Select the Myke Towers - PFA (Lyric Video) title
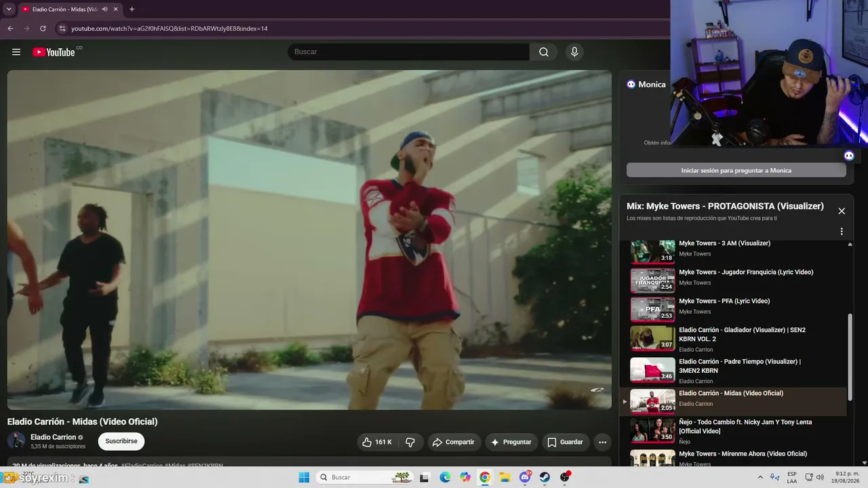Image resolution: width=868 pixels, height=488 pixels. point(724,301)
